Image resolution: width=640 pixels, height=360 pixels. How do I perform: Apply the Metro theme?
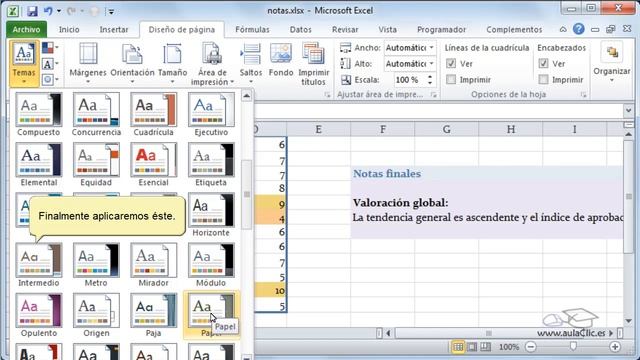pyautogui.click(x=96, y=265)
